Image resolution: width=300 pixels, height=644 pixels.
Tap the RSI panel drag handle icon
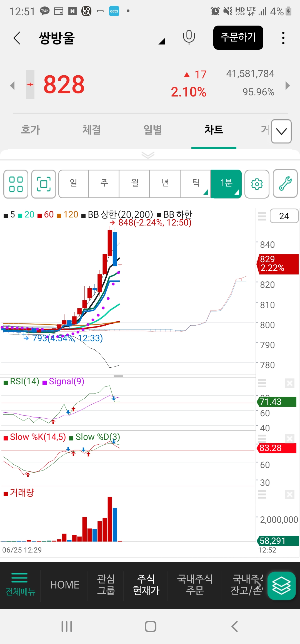pyautogui.click(x=262, y=383)
